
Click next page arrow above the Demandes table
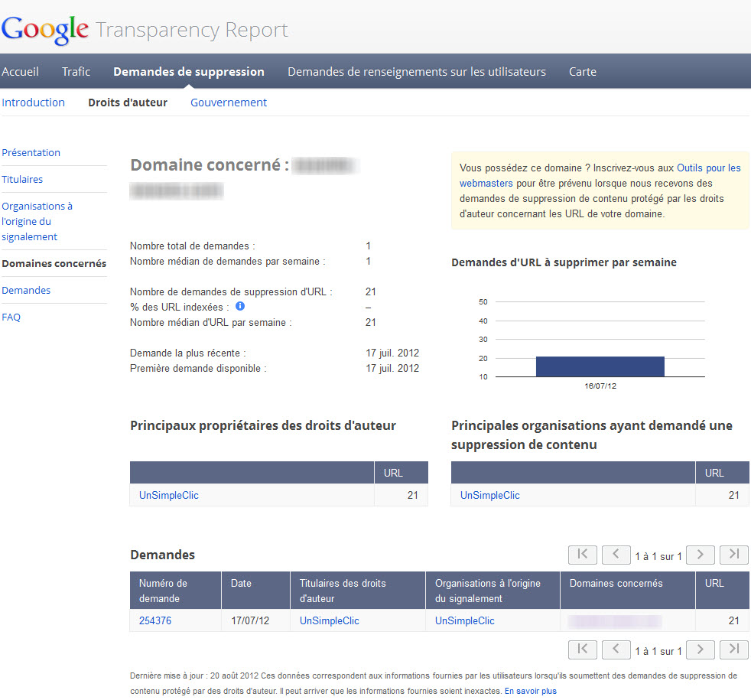coord(700,555)
